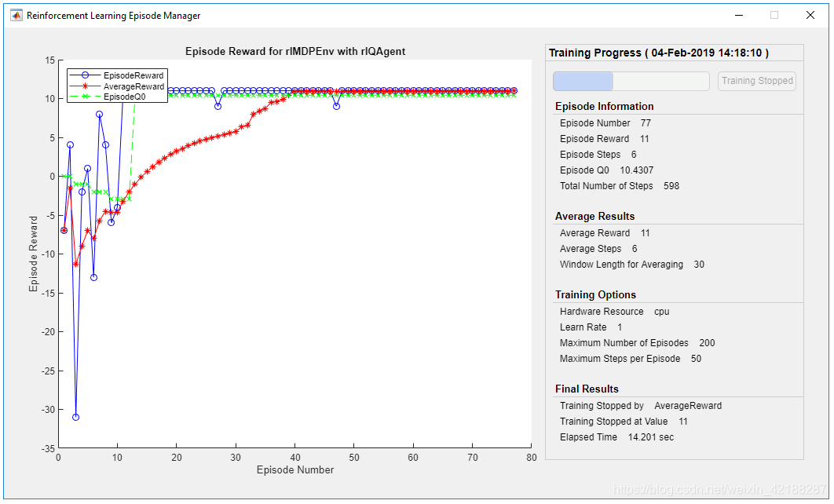The height and width of the screenshot is (504, 834).
Task: Click EpisodeQ0 entry in the legend
Action: [108, 97]
